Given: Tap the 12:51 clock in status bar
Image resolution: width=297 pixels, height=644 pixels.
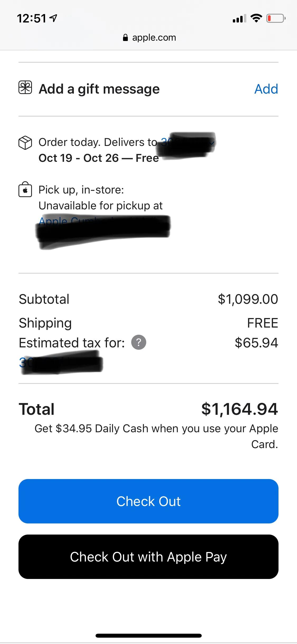Looking at the screenshot, I should click(x=32, y=19).
